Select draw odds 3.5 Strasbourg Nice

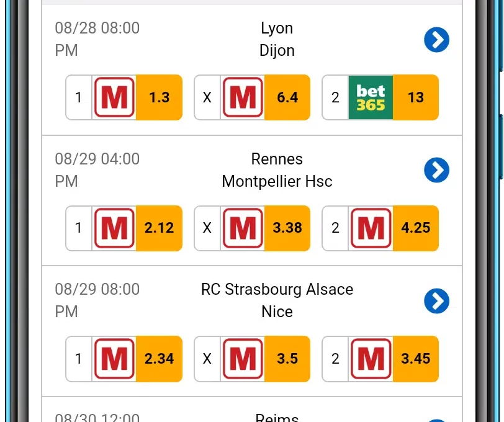point(287,359)
